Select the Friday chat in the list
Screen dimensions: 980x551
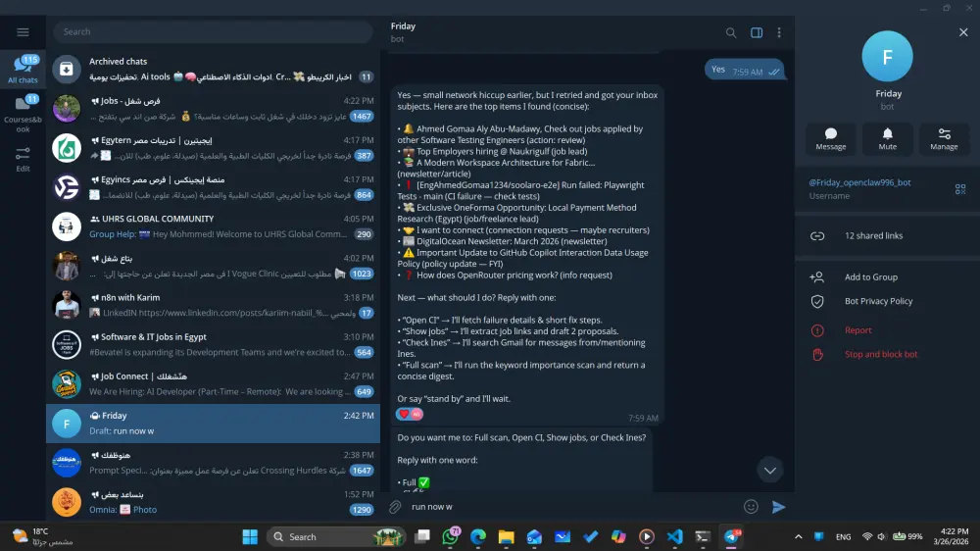(x=213, y=424)
